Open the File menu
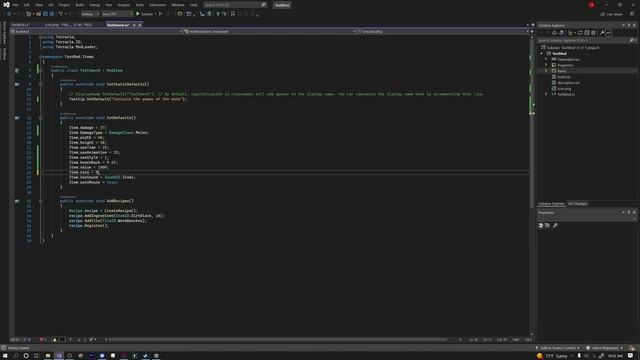The image size is (640, 360). coord(15,5)
